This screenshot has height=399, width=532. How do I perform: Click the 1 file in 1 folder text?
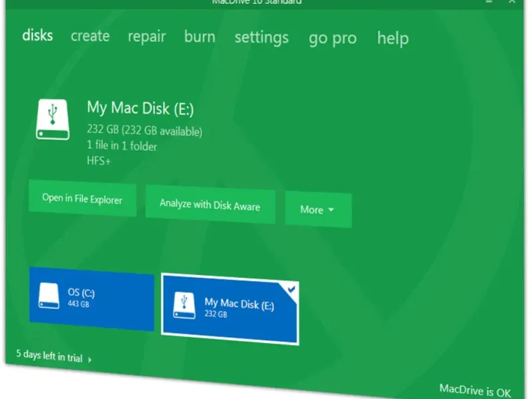[x=122, y=146]
